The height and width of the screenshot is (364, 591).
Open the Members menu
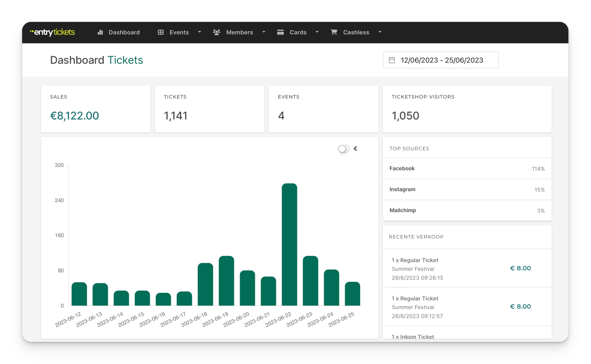(239, 32)
